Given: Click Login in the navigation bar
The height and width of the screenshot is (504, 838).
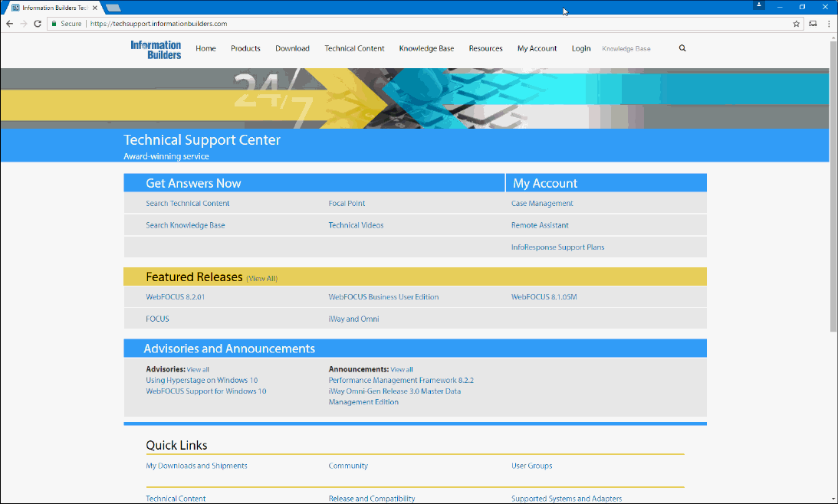Looking at the screenshot, I should [581, 48].
